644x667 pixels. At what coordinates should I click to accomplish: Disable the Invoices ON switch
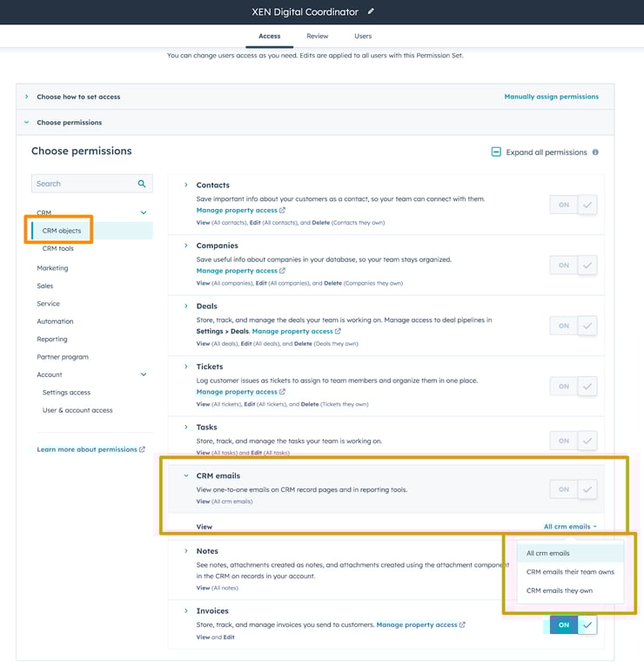tap(573, 625)
